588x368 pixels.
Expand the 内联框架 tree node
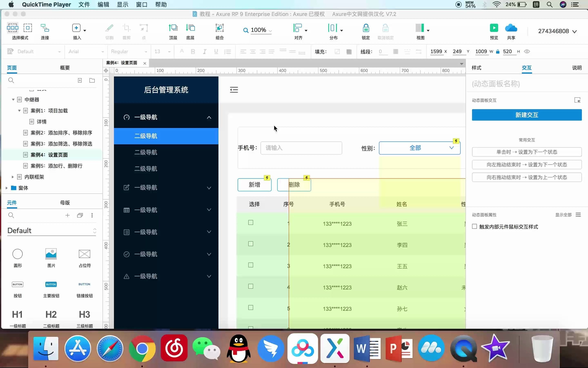tap(13, 177)
